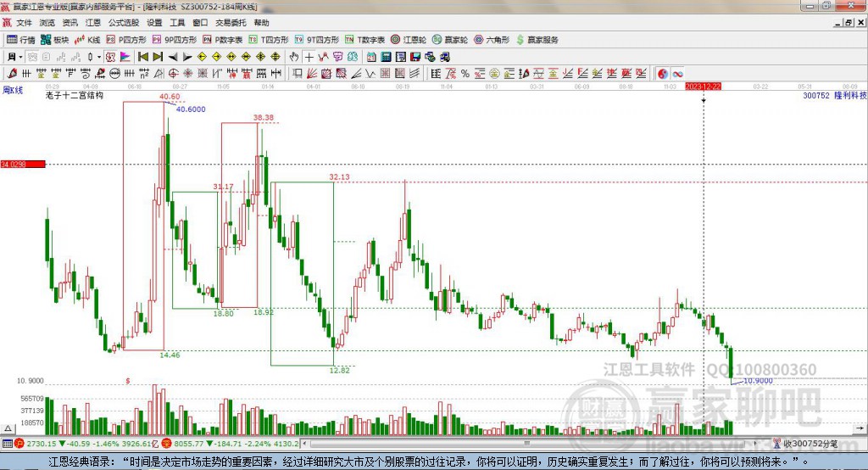Open the 资讯 menu
The width and height of the screenshot is (868, 470).
pos(70,23)
